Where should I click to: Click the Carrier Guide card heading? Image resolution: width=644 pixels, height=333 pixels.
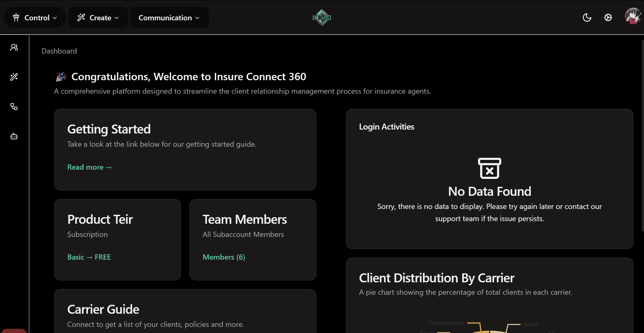pos(103,309)
